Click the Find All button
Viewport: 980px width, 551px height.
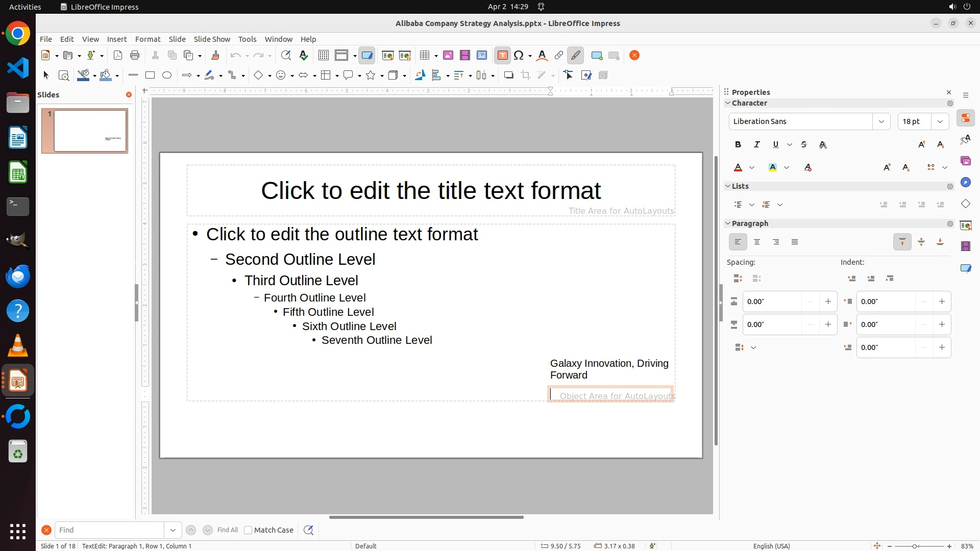pyautogui.click(x=227, y=530)
